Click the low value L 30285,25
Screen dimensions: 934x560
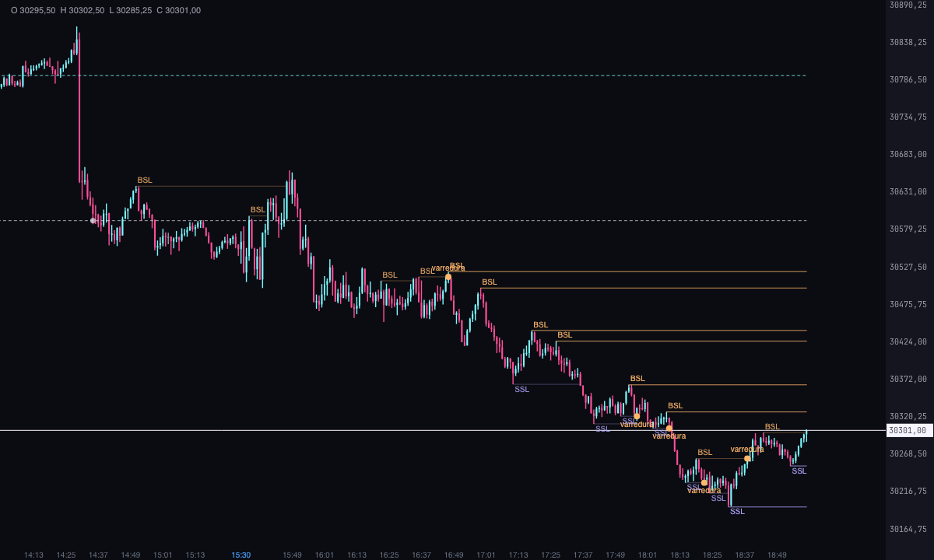coord(131,10)
